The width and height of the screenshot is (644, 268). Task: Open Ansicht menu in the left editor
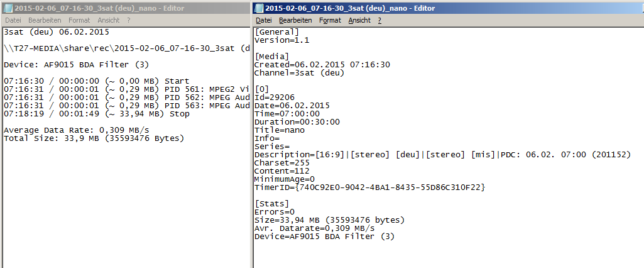108,20
